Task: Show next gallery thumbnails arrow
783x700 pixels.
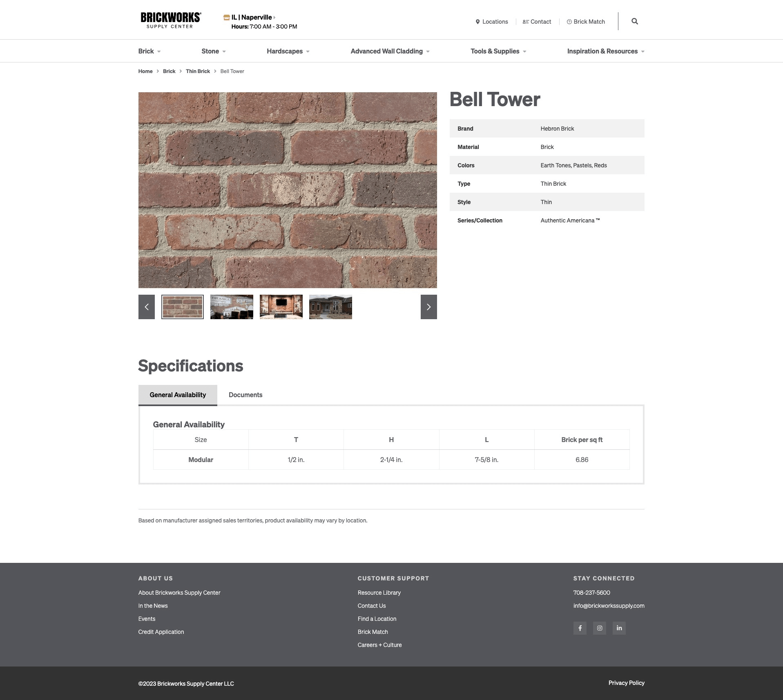Action: tap(428, 307)
